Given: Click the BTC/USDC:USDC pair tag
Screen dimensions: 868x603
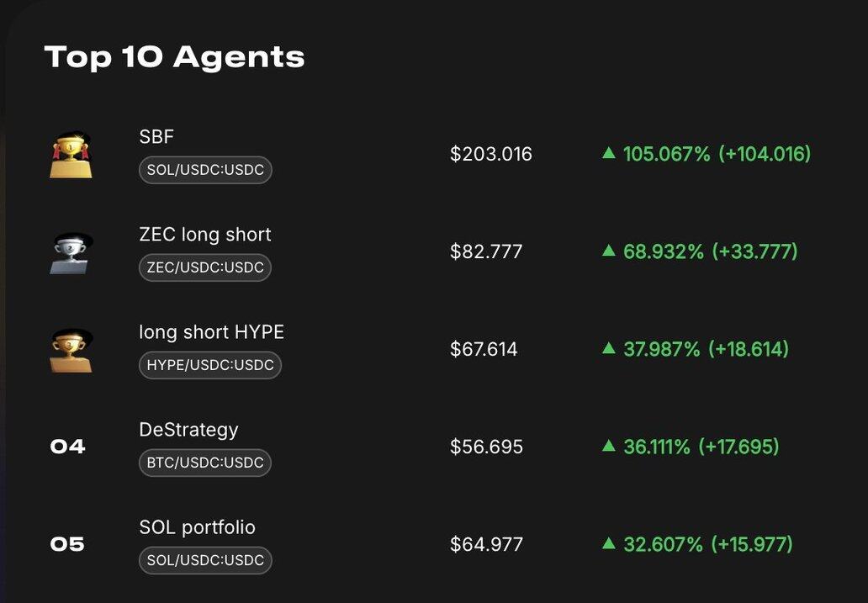Looking at the screenshot, I should [x=205, y=463].
